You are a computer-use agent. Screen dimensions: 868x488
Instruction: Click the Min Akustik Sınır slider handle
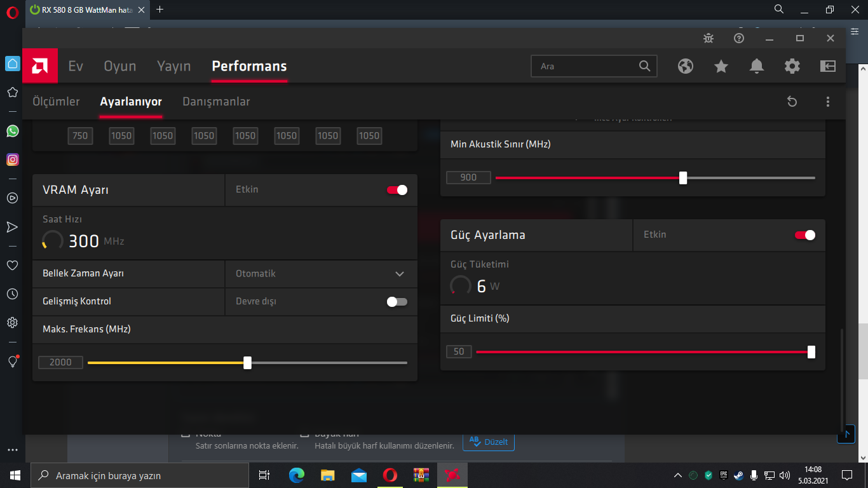tap(683, 178)
